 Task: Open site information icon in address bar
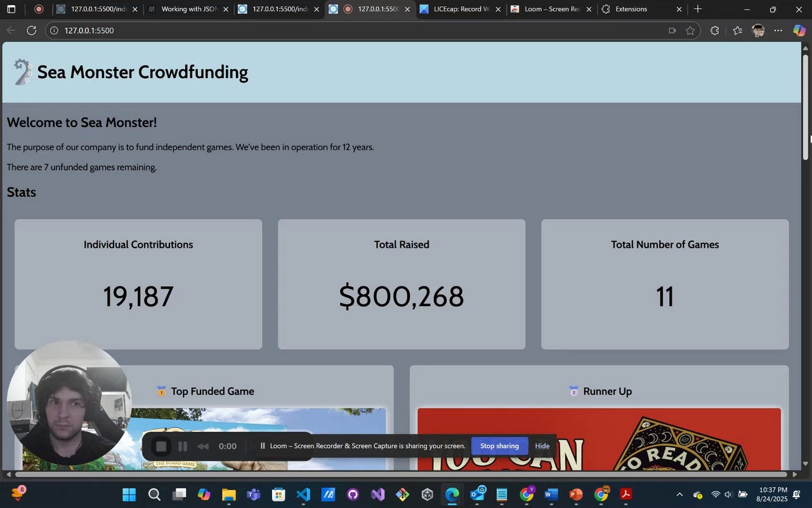point(55,30)
